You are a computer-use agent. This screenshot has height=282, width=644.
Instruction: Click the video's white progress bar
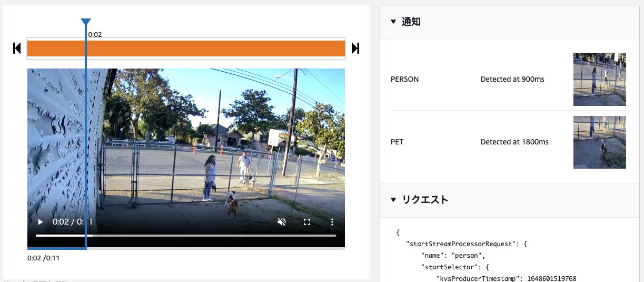click(211, 236)
